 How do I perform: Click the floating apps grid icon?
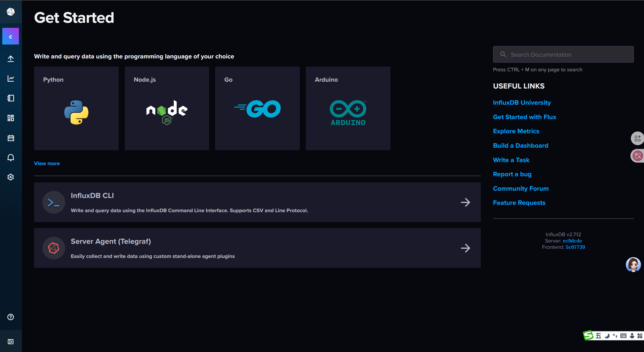point(637,138)
